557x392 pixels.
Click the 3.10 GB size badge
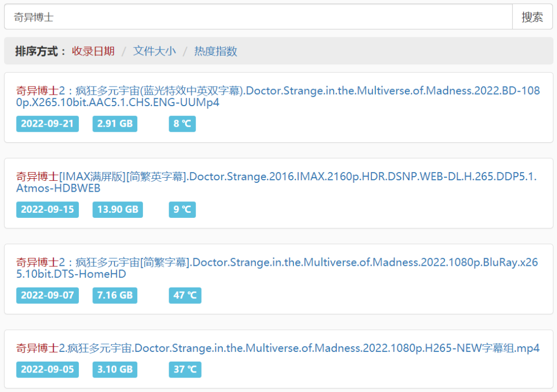point(114,370)
